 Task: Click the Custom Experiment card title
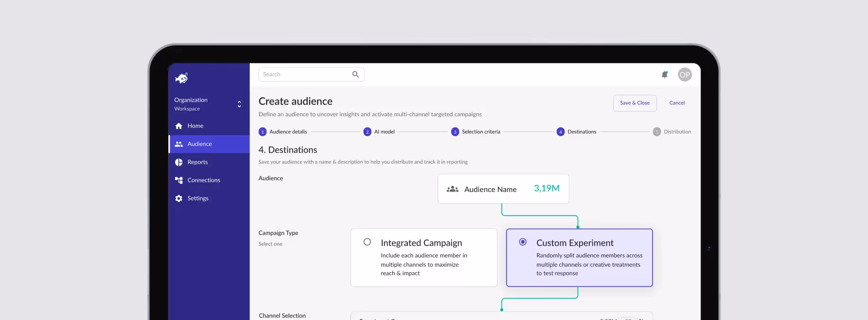(x=575, y=243)
